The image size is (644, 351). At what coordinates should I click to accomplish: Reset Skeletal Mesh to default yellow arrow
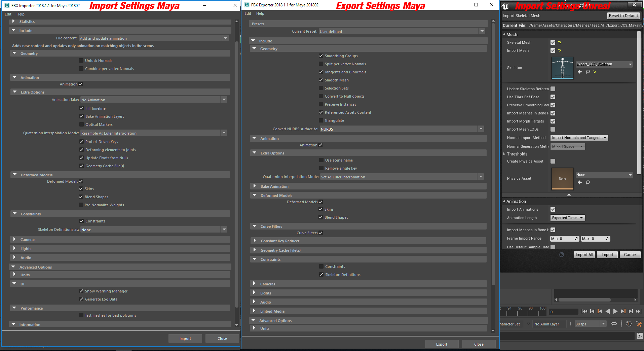coord(560,42)
